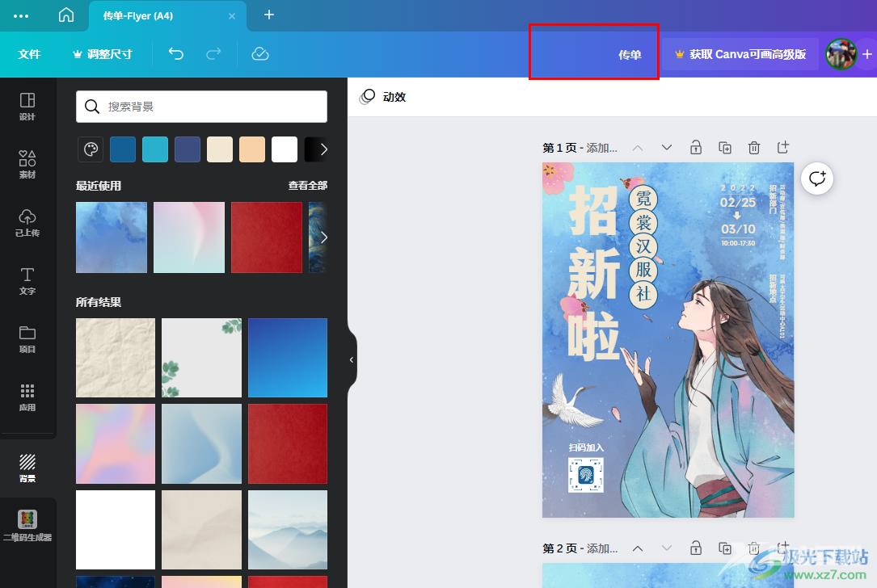
Task: Open a new tab with plus
Action: pyautogui.click(x=269, y=15)
